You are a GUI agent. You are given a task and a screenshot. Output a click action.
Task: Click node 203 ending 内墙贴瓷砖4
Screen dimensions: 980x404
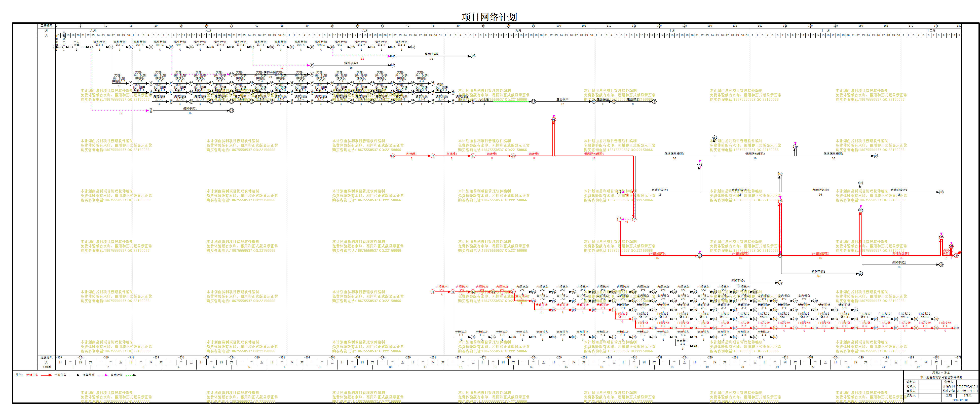click(x=941, y=192)
